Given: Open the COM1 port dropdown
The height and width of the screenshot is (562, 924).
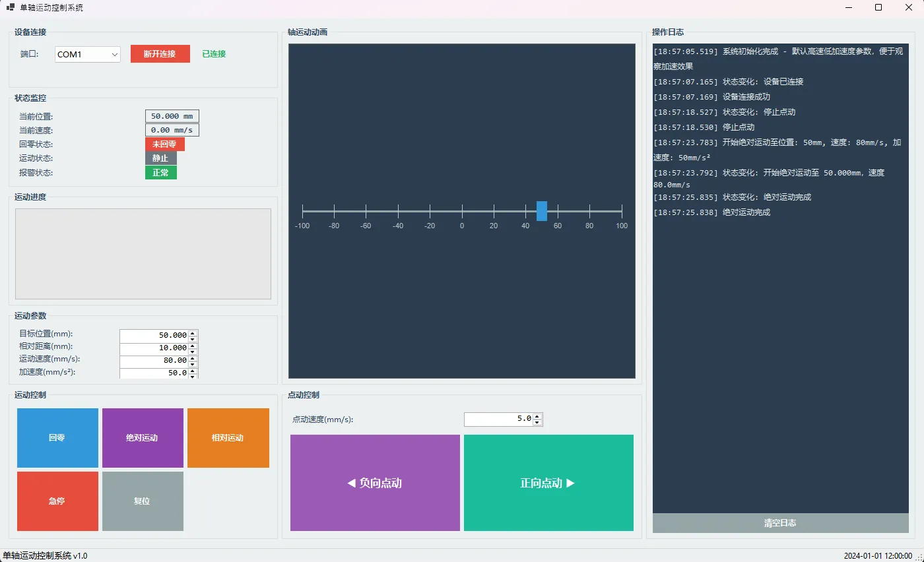Looking at the screenshot, I should point(87,54).
